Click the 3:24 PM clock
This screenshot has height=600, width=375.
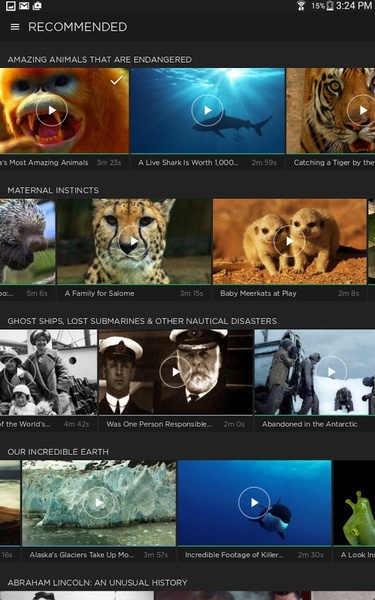pos(354,6)
